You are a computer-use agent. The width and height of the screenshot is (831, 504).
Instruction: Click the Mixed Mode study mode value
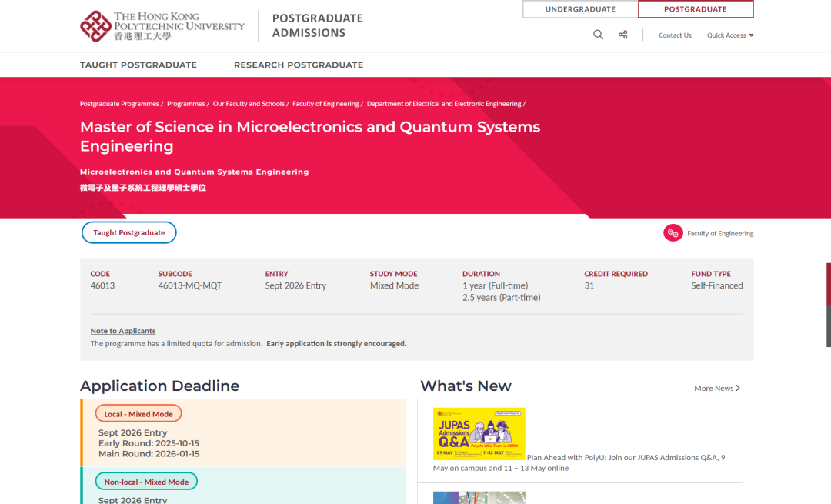point(394,285)
